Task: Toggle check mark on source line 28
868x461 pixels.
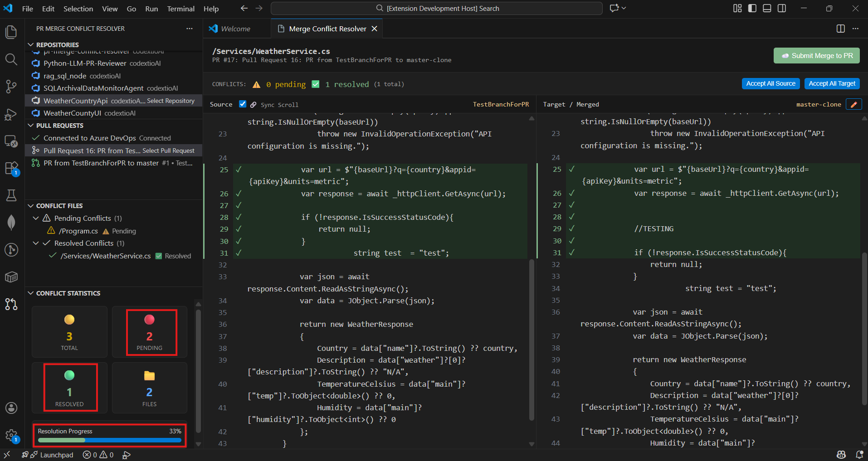Action: pos(239,217)
